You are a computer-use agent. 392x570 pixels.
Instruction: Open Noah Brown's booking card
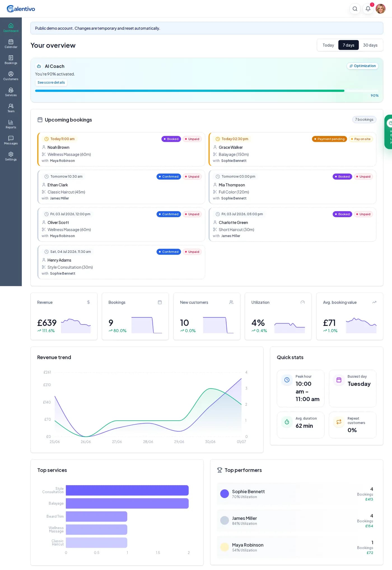click(x=121, y=149)
